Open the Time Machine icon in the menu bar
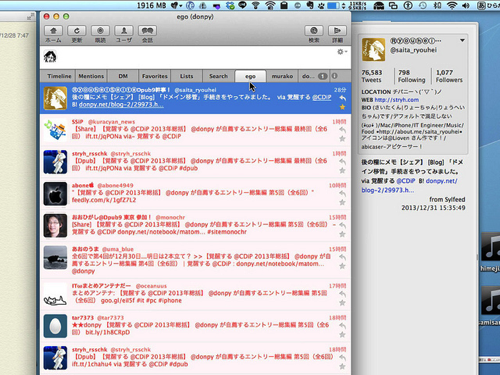500x375 pixels. (423, 5)
